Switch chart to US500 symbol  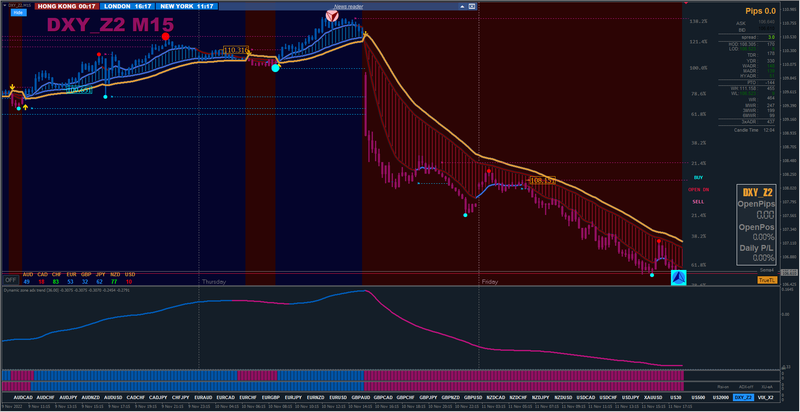[x=698, y=397]
